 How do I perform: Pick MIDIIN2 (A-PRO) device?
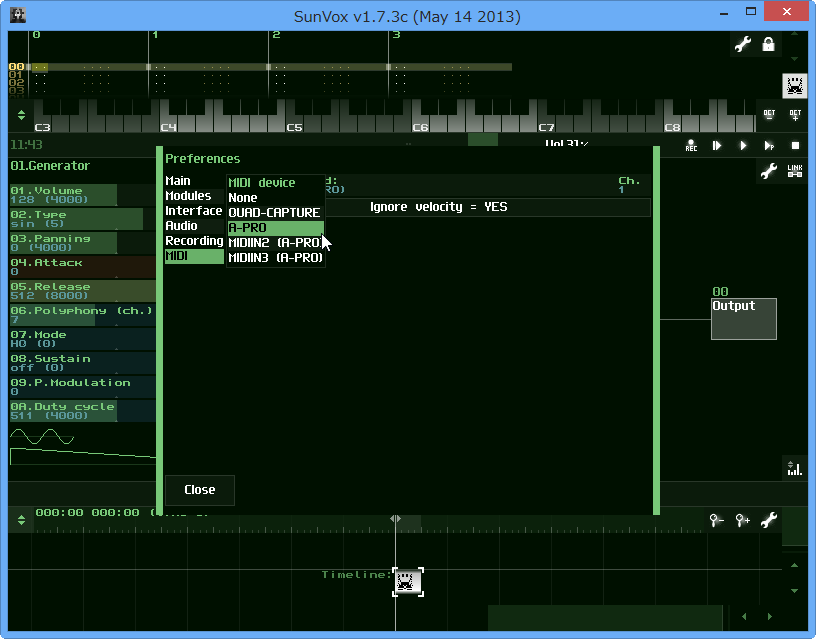276,243
